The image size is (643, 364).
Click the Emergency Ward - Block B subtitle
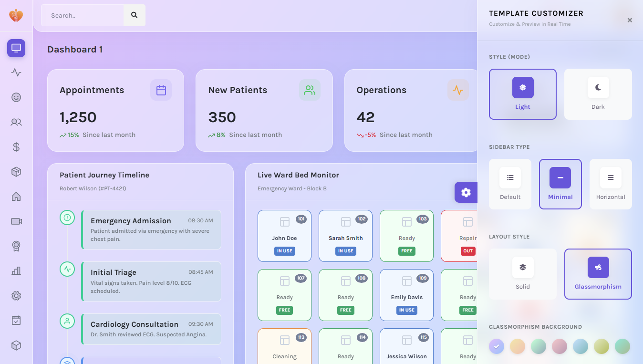coord(292,188)
